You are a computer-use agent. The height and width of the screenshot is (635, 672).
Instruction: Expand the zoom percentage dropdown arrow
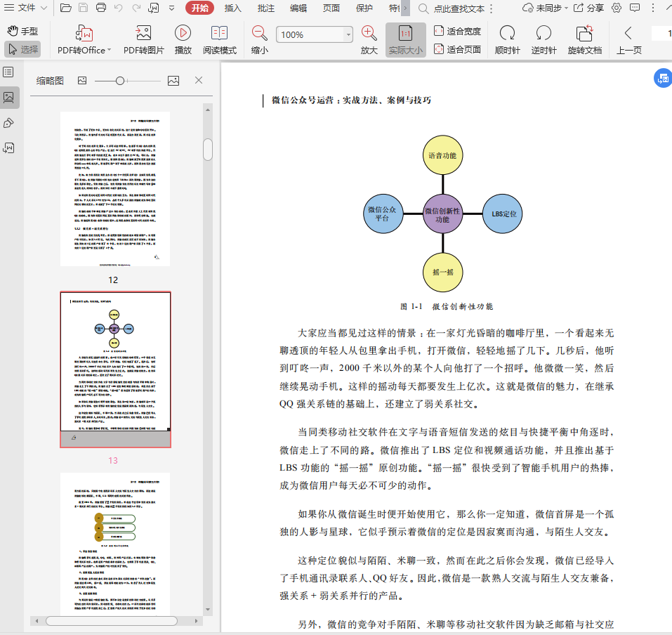pos(348,34)
